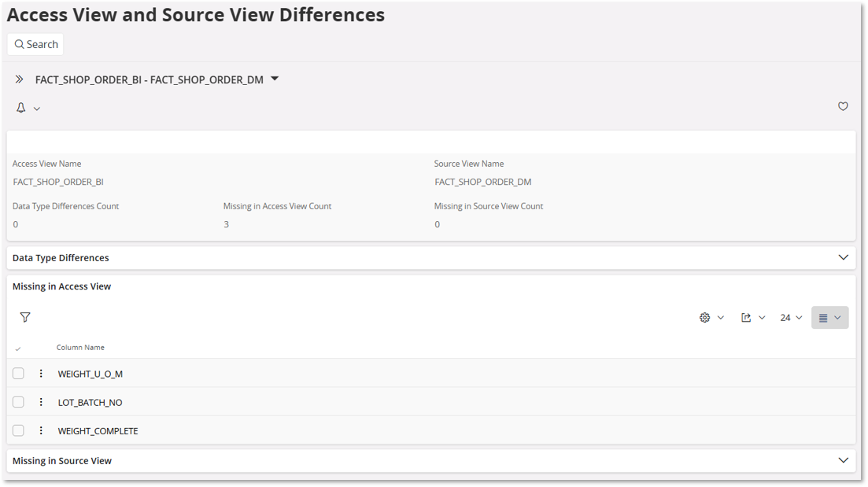Open the list settings gear icon
The image size is (868, 487).
704,318
